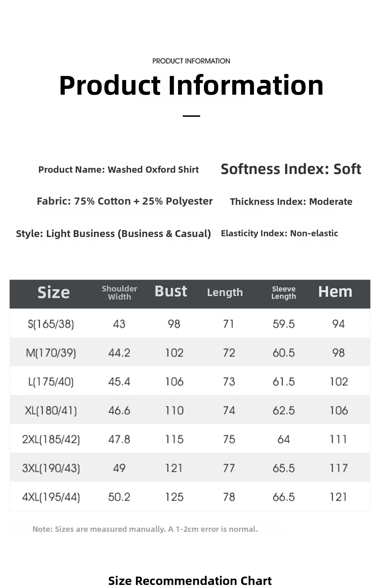
Task: Select the sleeve length value 64 for 2XL
Action: pos(283,439)
